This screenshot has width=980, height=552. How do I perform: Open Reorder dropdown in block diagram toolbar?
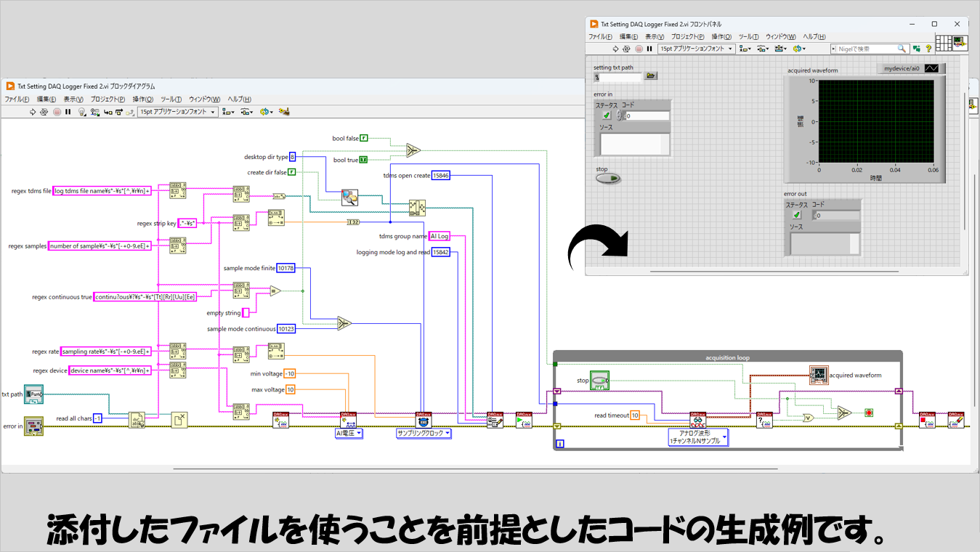tap(267, 112)
